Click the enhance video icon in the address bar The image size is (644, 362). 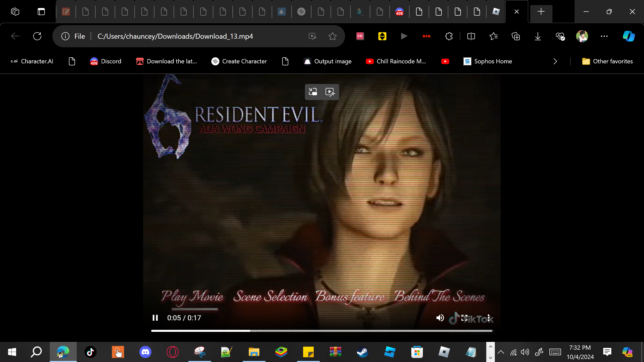click(x=312, y=36)
